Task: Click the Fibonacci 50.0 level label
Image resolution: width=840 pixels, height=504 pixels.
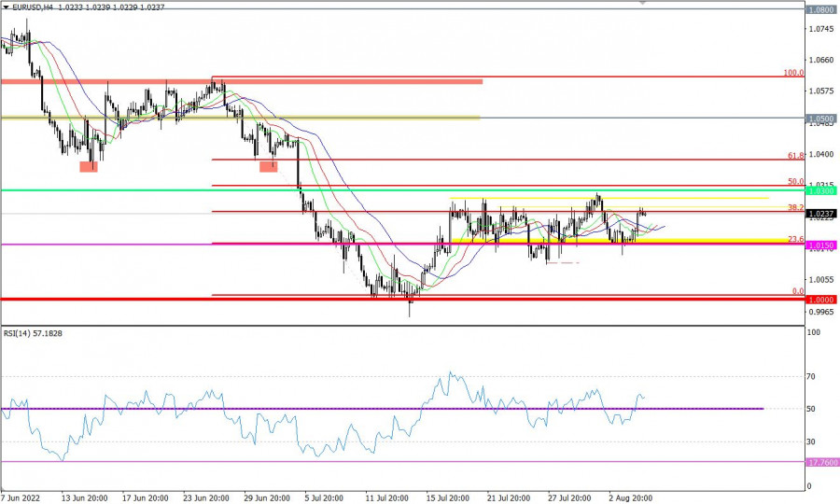Action: (x=795, y=181)
